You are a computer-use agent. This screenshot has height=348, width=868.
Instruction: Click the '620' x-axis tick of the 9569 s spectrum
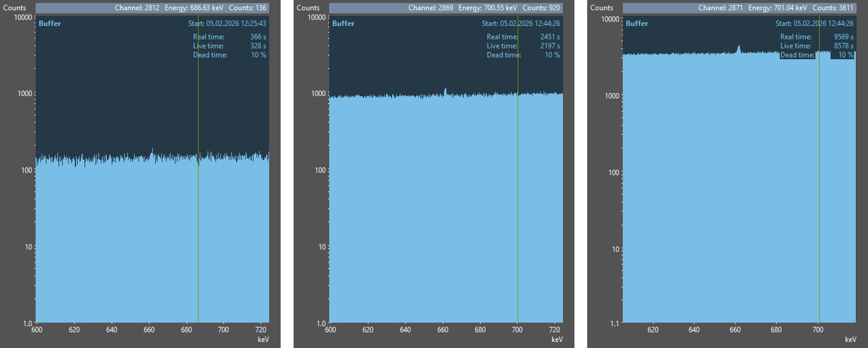(x=653, y=330)
